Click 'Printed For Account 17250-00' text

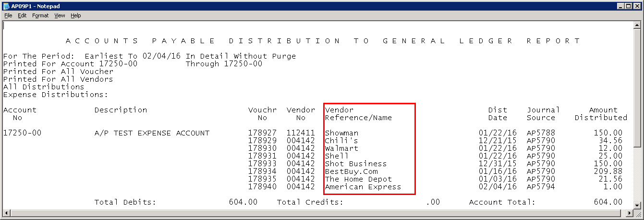coord(70,64)
